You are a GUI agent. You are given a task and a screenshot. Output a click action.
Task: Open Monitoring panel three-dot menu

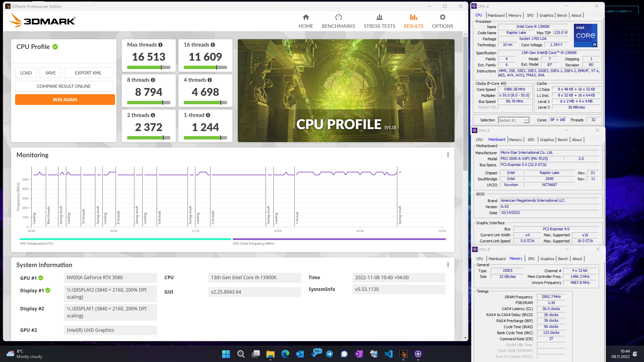pyautogui.click(x=448, y=155)
